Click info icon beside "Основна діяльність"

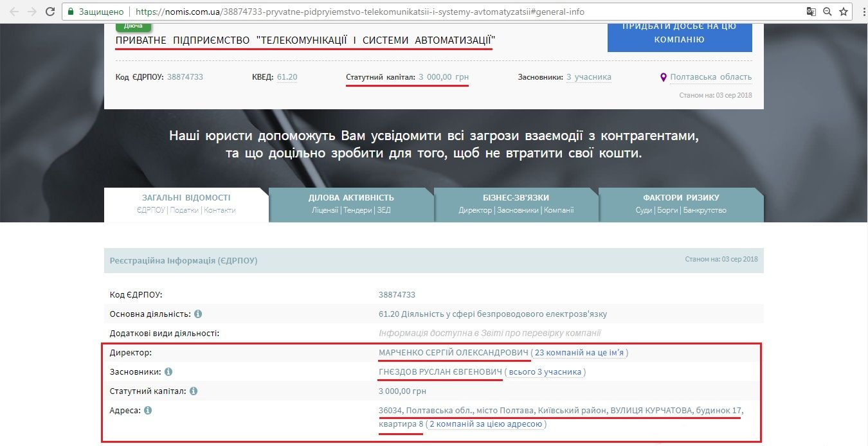tap(198, 314)
